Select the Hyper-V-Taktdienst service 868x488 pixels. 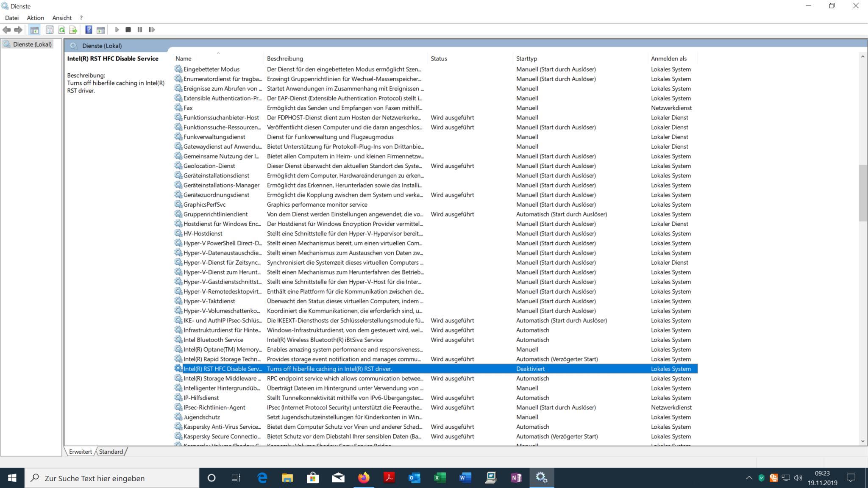point(436,301)
